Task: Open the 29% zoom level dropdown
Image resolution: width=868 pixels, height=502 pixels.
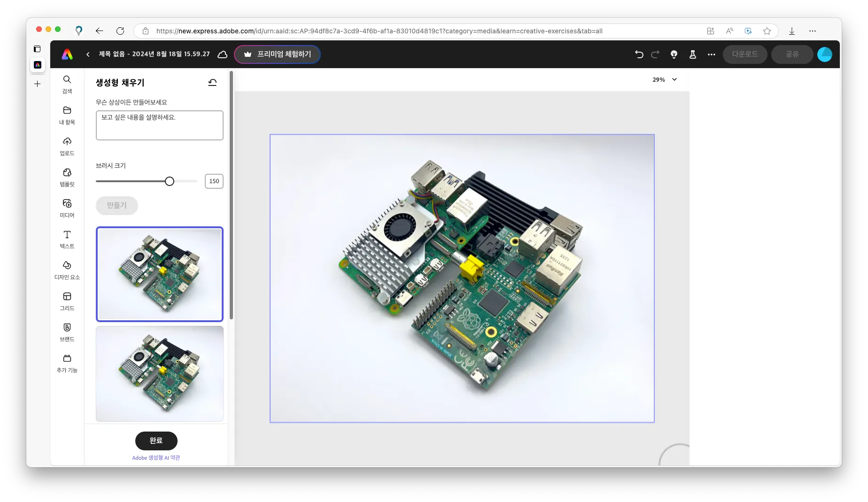Action: pos(665,80)
